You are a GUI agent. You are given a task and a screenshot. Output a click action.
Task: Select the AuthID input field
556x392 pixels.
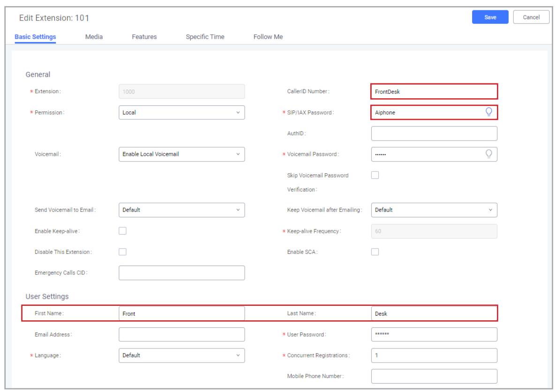[434, 133]
